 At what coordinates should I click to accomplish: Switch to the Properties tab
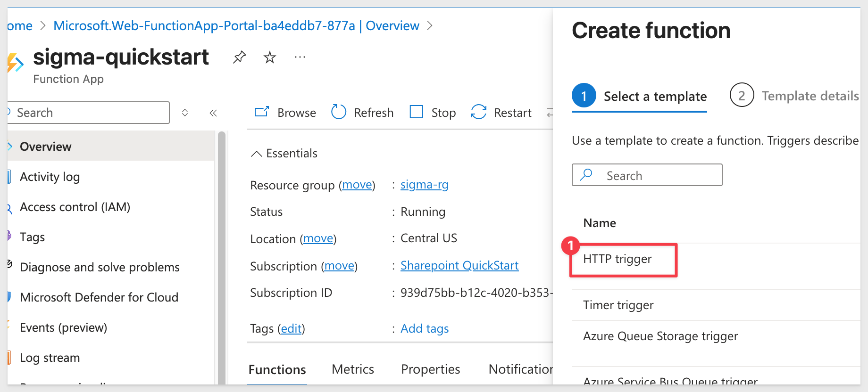[x=431, y=369]
